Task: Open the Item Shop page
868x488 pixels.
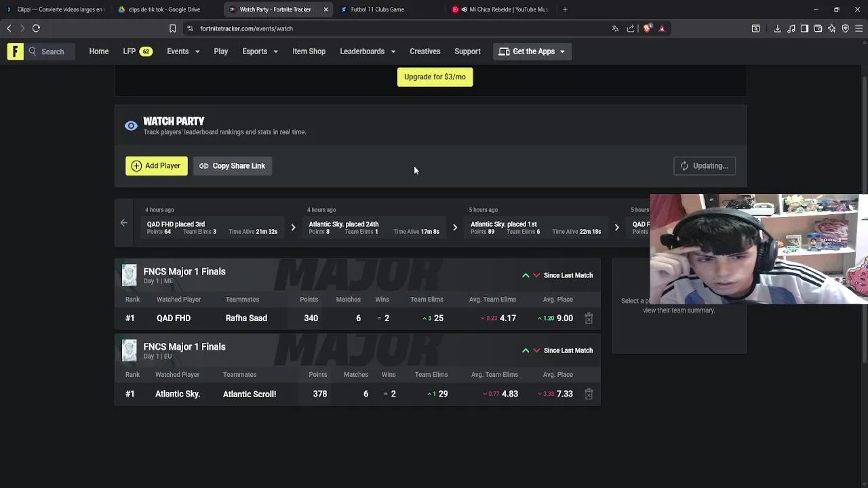Action: 309,52
